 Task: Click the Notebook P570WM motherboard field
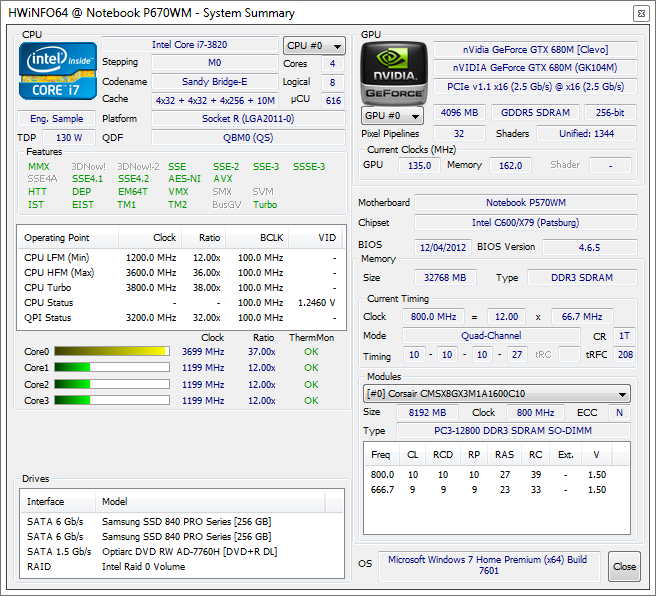click(x=525, y=203)
